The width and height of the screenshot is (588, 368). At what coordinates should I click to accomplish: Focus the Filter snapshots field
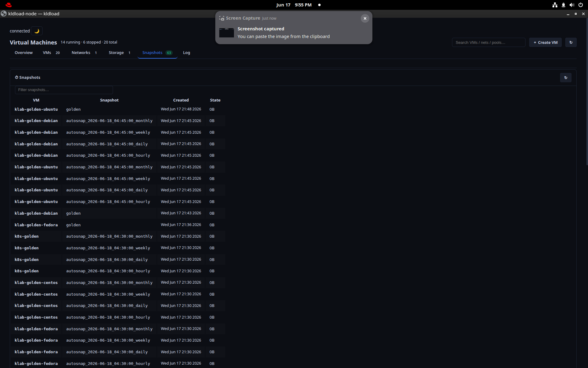(x=64, y=90)
